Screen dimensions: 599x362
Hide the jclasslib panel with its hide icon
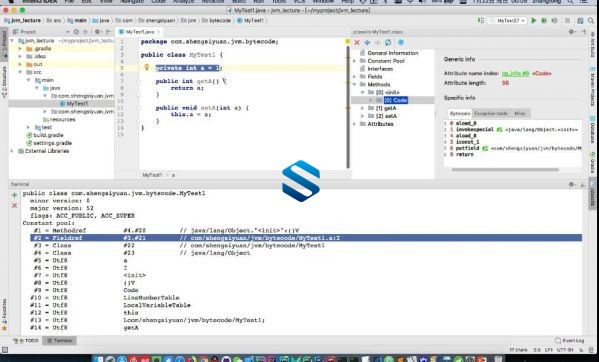(583, 32)
